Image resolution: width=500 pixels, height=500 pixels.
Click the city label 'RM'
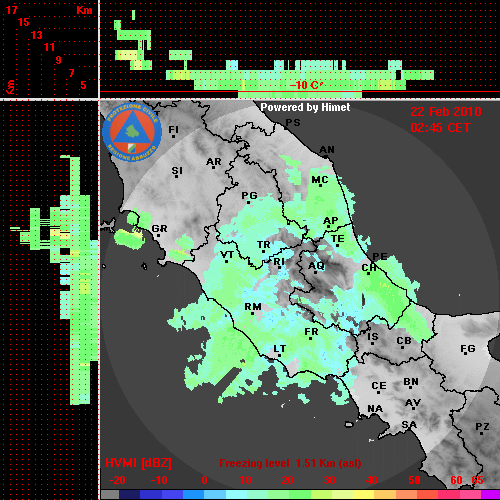[253, 307]
